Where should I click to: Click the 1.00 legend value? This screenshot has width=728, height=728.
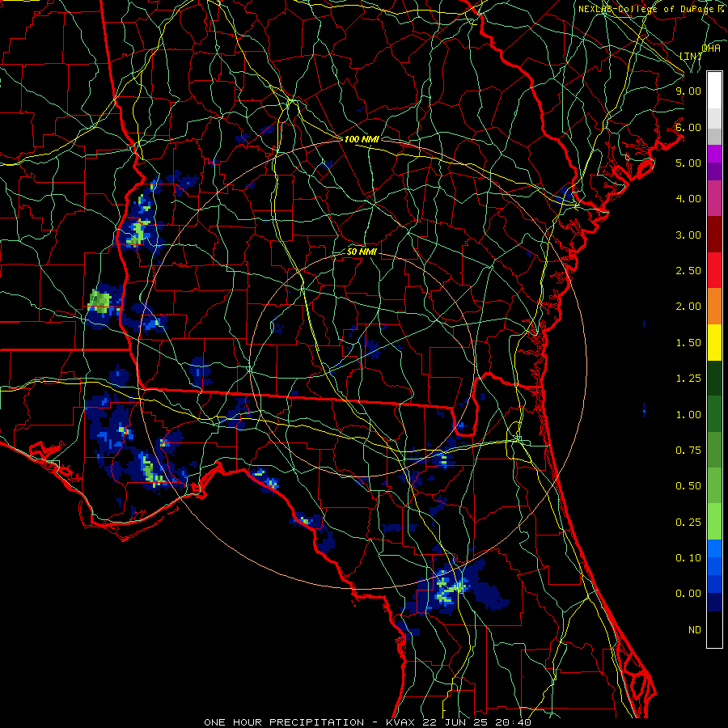pyautogui.click(x=688, y=415)
